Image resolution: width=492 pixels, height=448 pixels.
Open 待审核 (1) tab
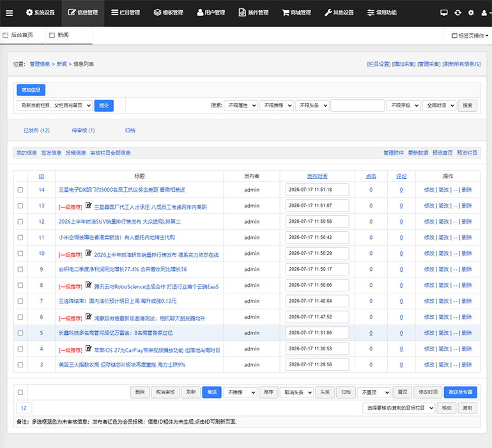click(83, 130)
